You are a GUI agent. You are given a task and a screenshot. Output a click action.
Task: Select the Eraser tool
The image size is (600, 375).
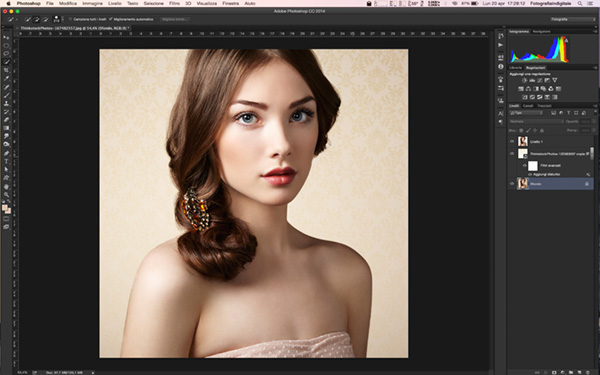7,120
